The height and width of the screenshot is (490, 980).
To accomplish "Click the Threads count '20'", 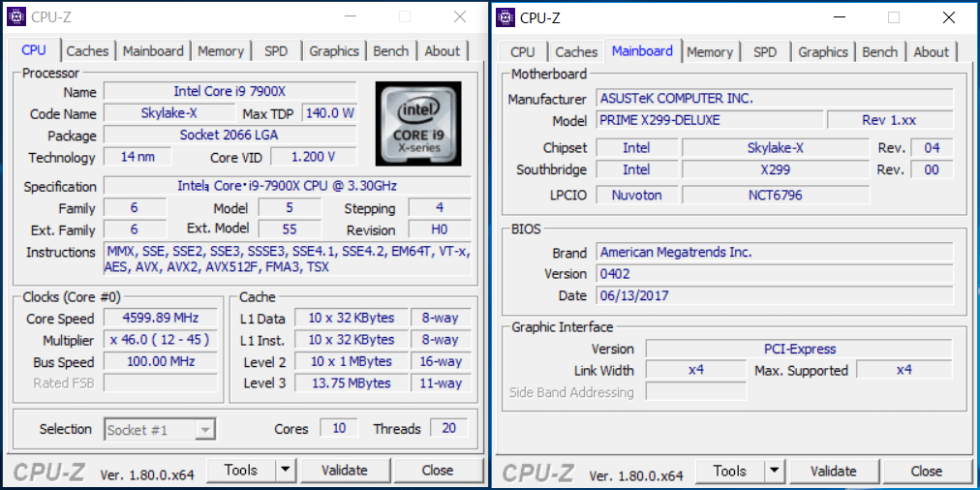I will click(x=448, y=427).
